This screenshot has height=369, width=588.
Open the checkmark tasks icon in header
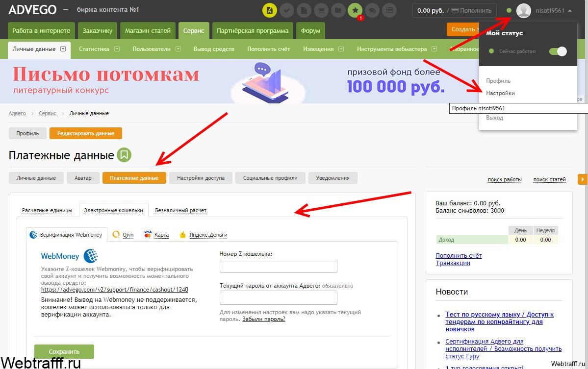coord(286,10)
